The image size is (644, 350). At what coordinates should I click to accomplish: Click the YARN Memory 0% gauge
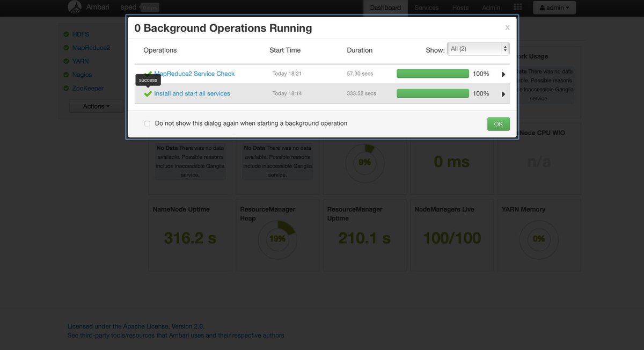[x=539, y=239]
